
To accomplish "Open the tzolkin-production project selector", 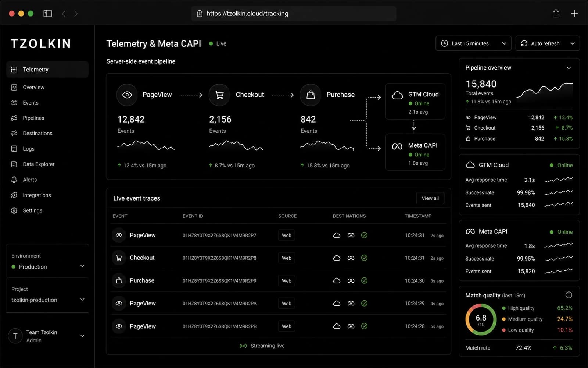I will [47, 300].
